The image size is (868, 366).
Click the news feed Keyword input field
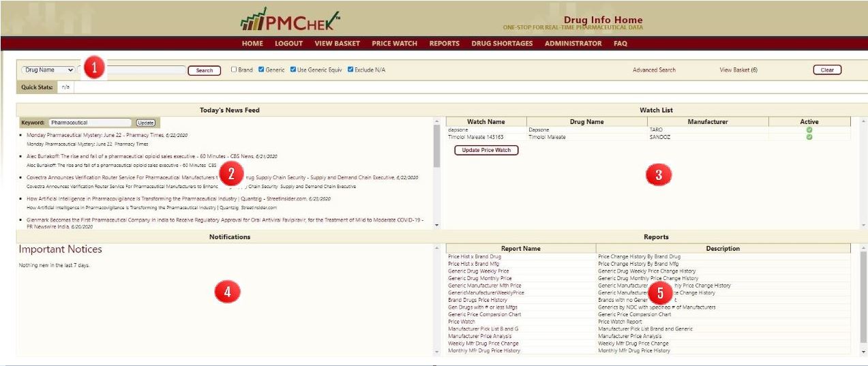click(x=90, y=123)
